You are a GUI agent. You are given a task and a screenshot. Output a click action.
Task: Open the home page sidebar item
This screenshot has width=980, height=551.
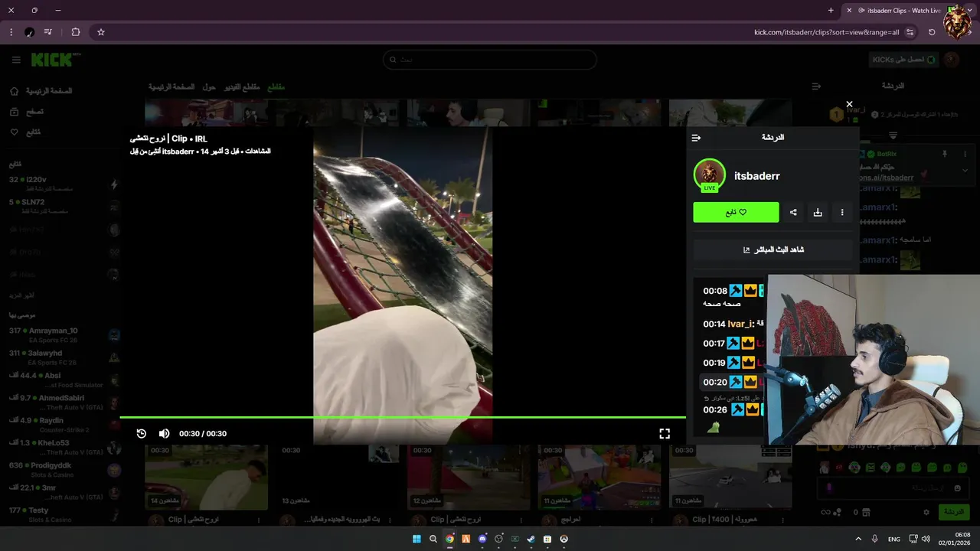tap(41, 91)
